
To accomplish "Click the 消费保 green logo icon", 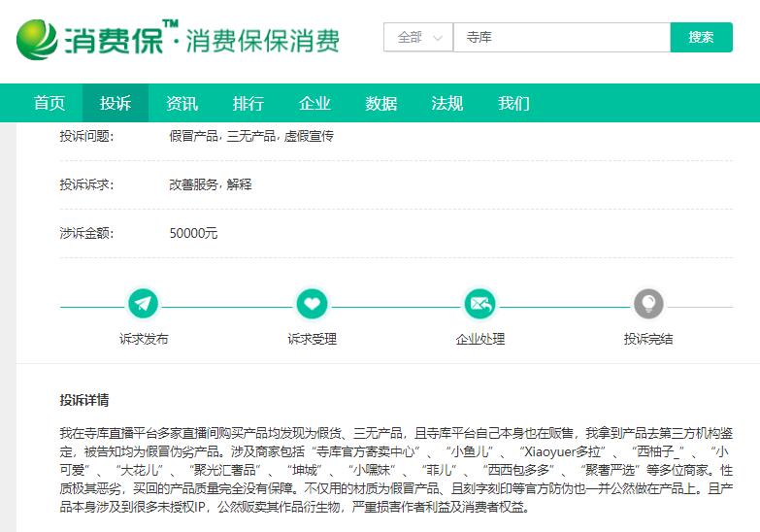I will (37, 39).
